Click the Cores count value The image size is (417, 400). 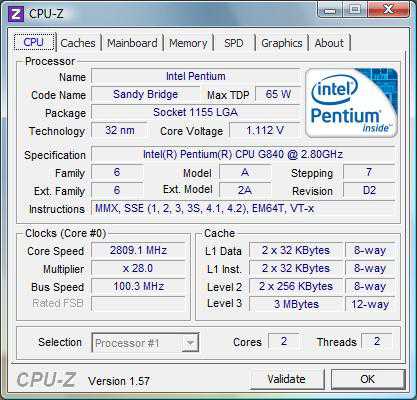284,341
